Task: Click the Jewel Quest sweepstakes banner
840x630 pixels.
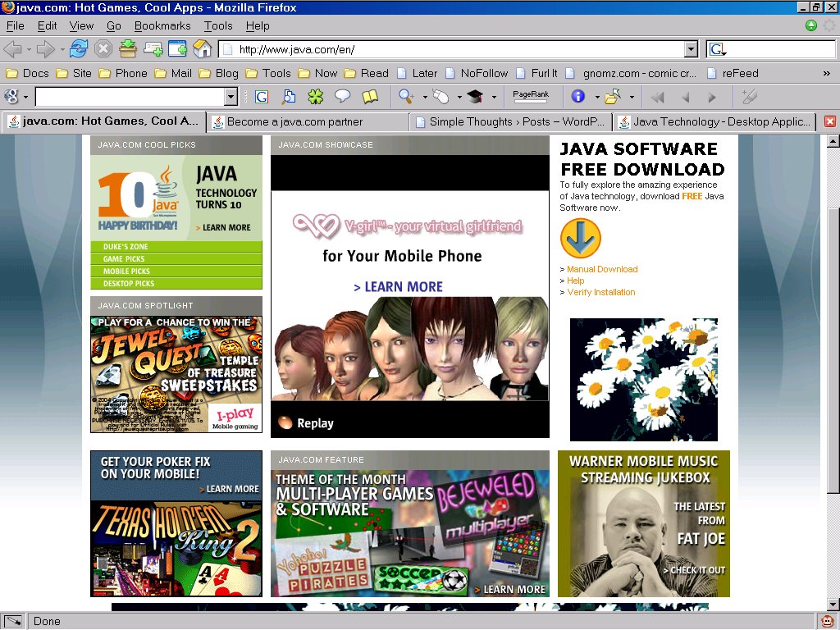Action: [176, 374]
